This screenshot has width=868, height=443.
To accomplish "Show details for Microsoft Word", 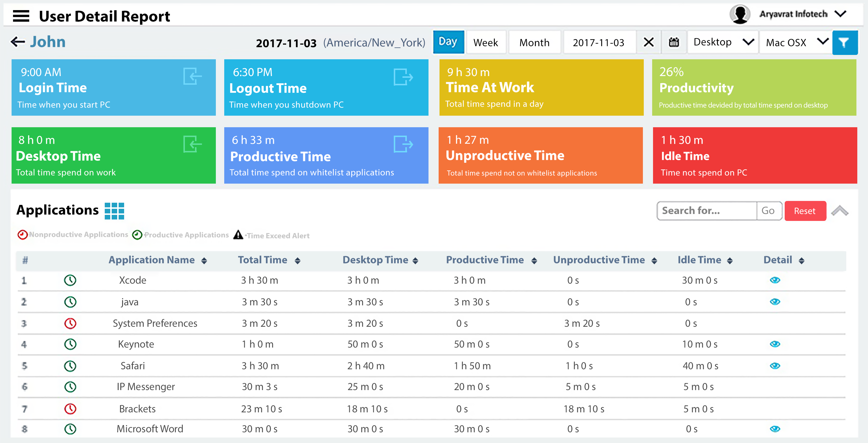I will pos(775,429).
